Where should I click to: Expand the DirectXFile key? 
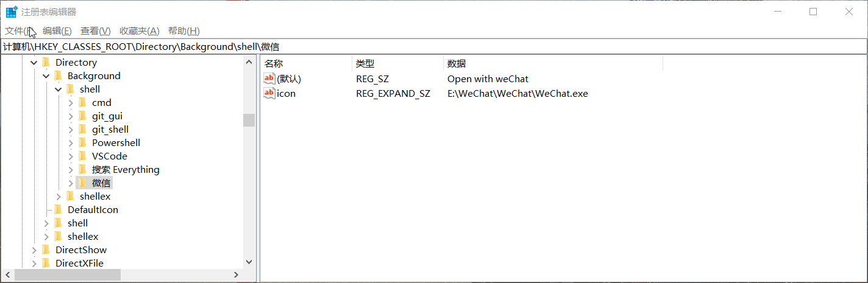click(x=34, y=263)
